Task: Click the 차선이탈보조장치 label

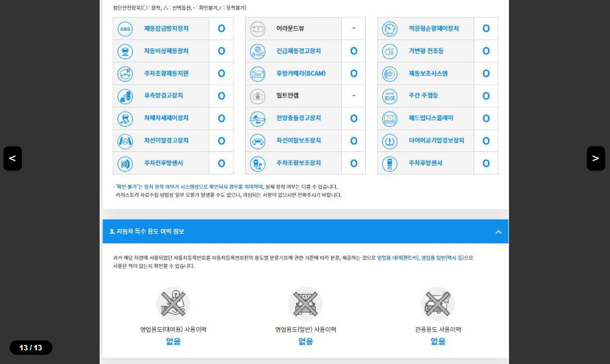Action: pos(299,140)
